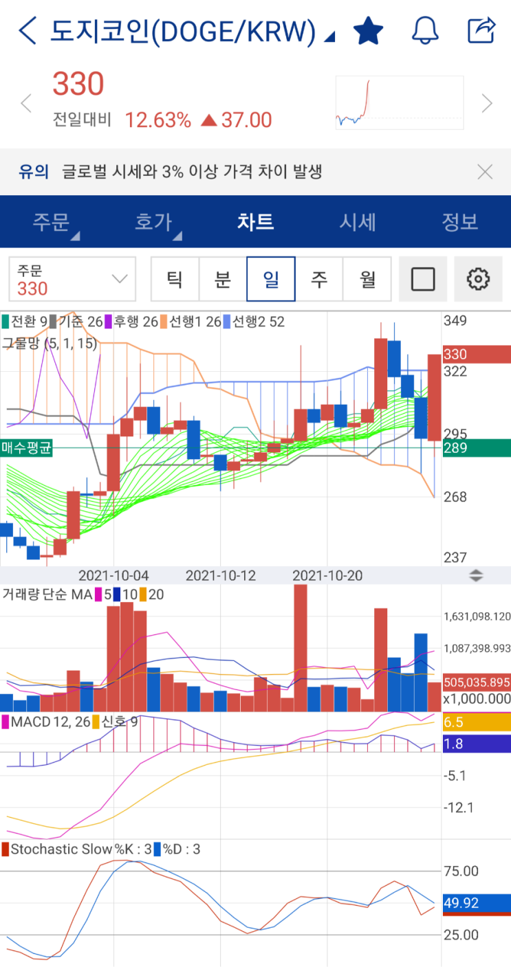
Task: Open the mini price chart thumbnail
Action: 399,102
